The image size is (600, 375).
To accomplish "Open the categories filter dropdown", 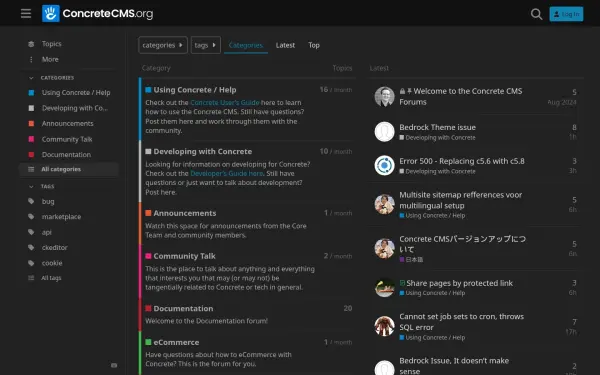I will coord(163,45).
